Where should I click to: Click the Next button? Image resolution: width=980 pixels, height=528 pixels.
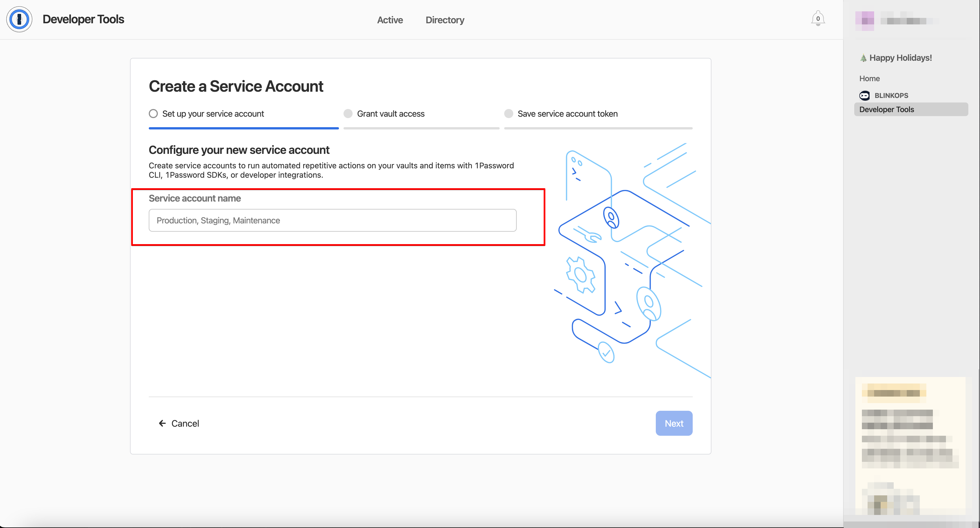point(674,423)
